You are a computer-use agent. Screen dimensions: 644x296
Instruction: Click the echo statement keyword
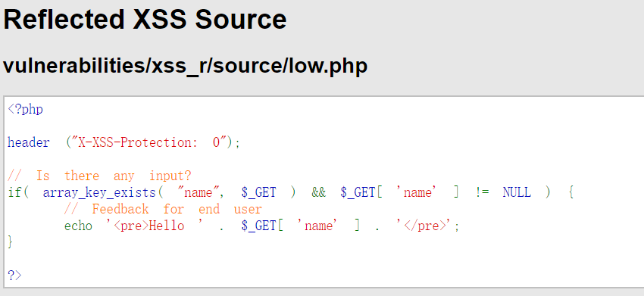[x=78, y=226]
